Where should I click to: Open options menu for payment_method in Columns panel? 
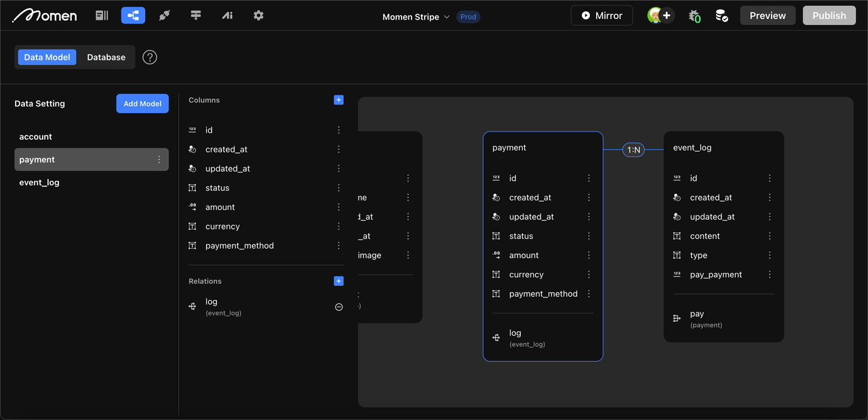pyautogui.click(x=339, y=246)
